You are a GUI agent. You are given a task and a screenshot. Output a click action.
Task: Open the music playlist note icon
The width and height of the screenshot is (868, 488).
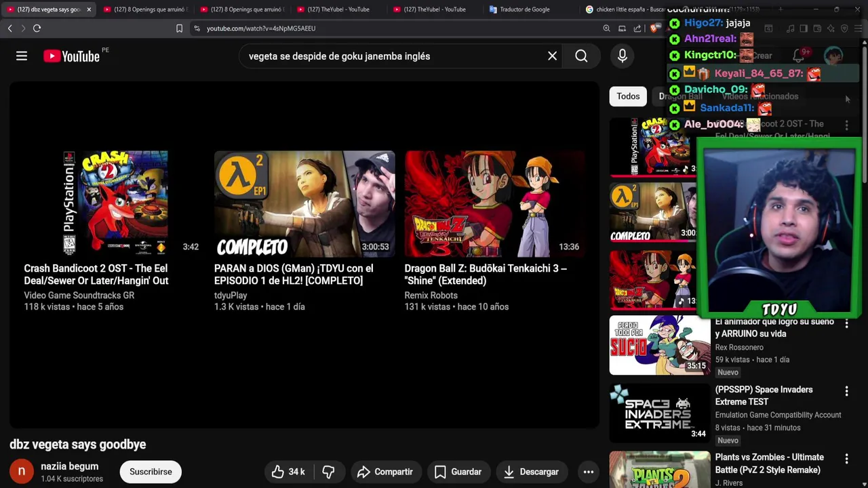[790, 28]
